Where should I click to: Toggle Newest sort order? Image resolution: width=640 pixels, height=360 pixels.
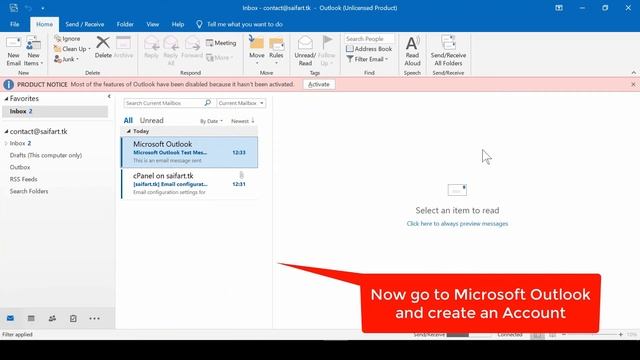click(x=242, y=121)
